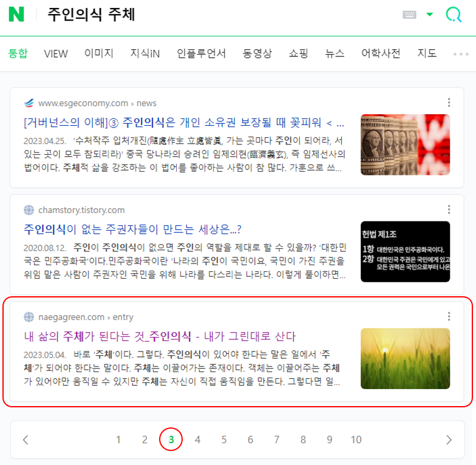Open the 어학사전 tab
476x465 pixels.
point(381,53)
